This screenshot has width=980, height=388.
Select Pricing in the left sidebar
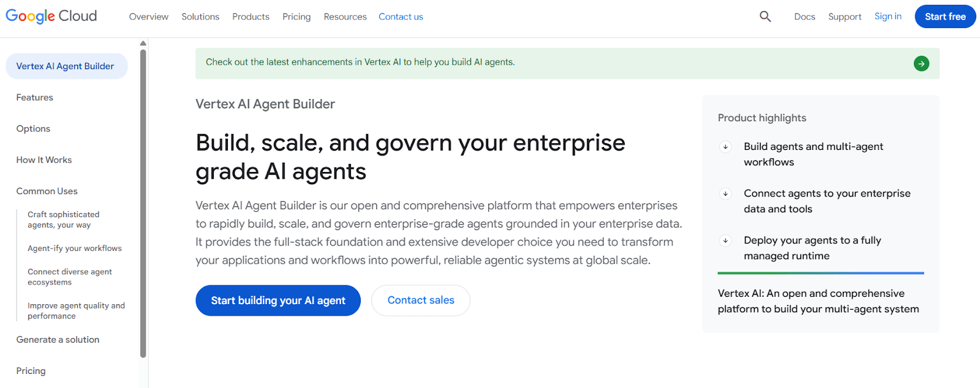[x=31, y=371]
